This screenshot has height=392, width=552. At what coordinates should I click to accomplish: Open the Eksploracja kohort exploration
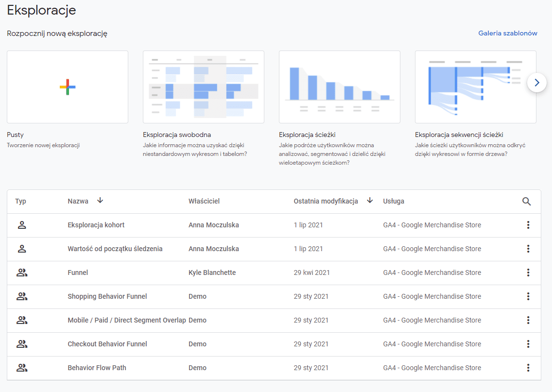tap(96, 225)
